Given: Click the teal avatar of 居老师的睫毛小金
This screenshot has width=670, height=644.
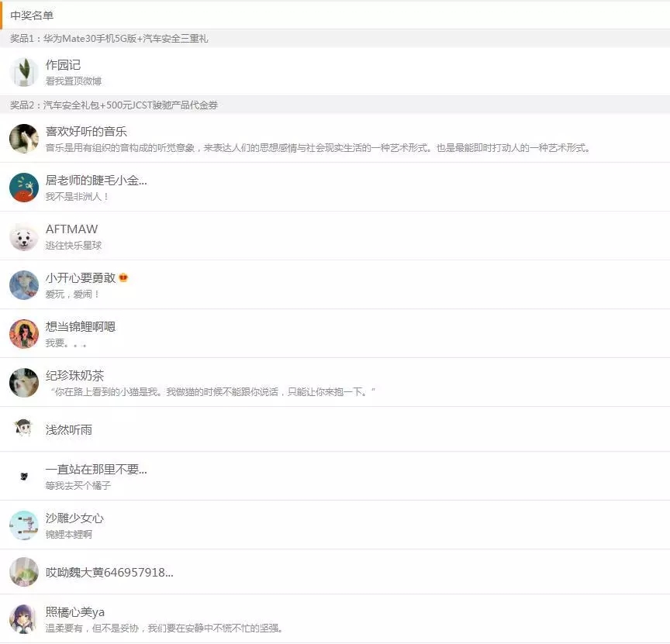Looking at the screenshot, I should [24, 188].
